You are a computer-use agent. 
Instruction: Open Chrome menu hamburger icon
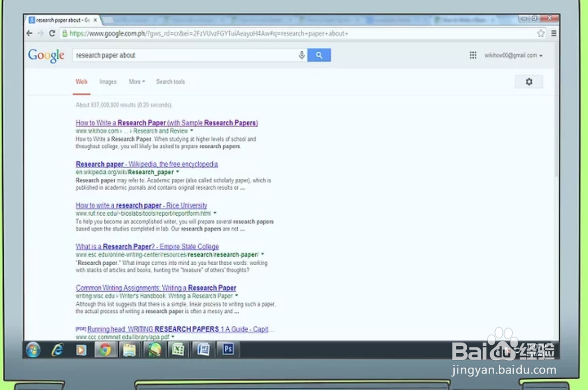pos(554,34)
